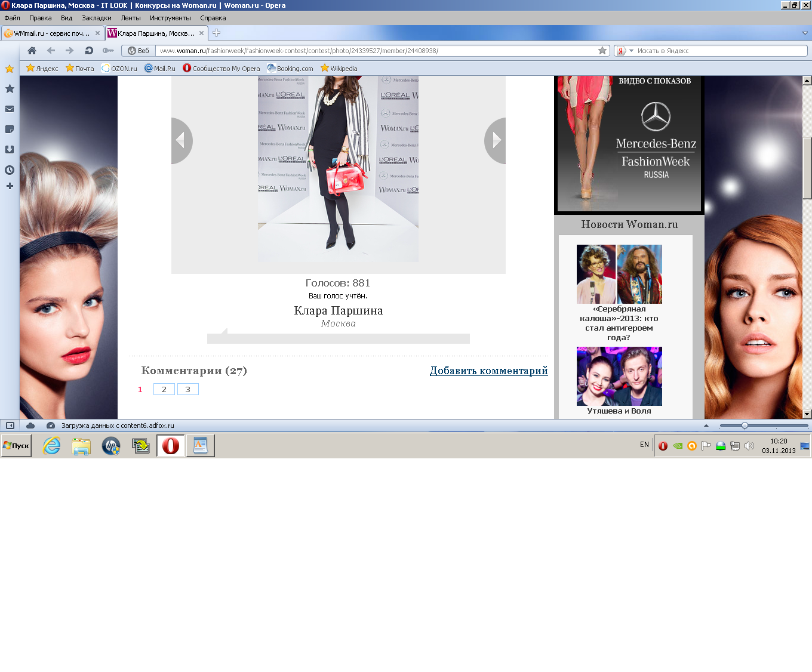812x672 pixels.
Task: Open the Downloads panel icon in the sidebar
Action: click(10, 150)
